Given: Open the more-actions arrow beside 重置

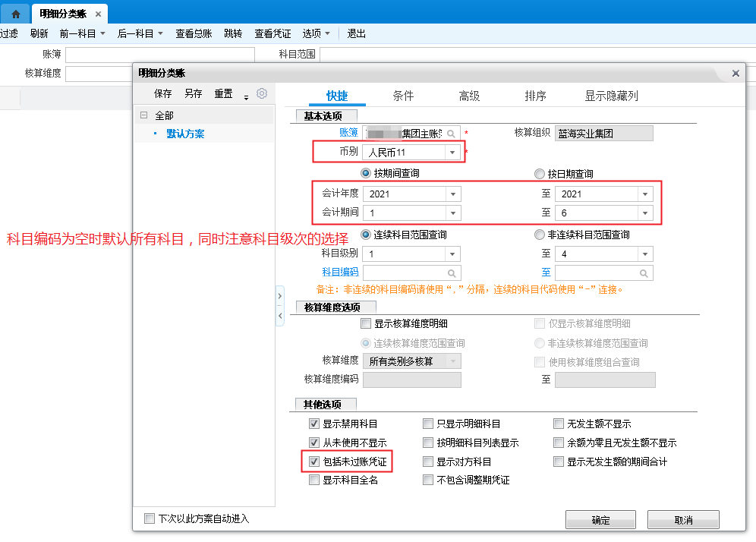Looking at the screenshot, I should click(x=246, y=97).
